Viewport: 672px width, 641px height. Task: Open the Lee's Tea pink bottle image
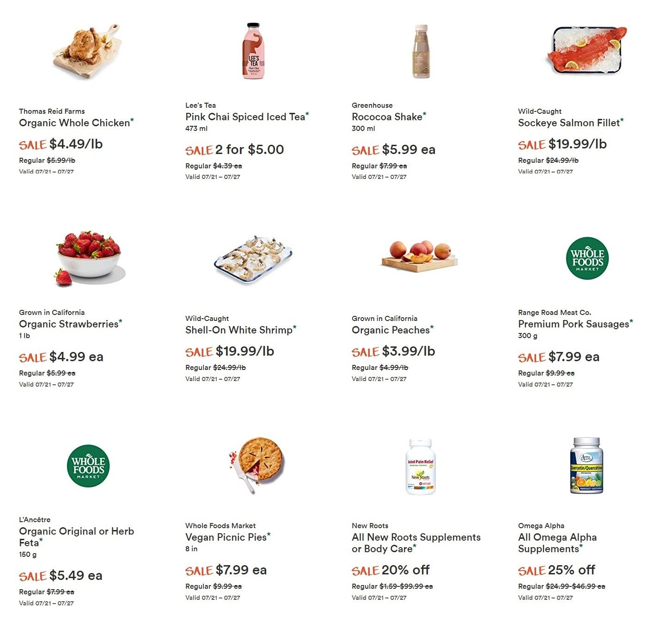coord(253,51)
